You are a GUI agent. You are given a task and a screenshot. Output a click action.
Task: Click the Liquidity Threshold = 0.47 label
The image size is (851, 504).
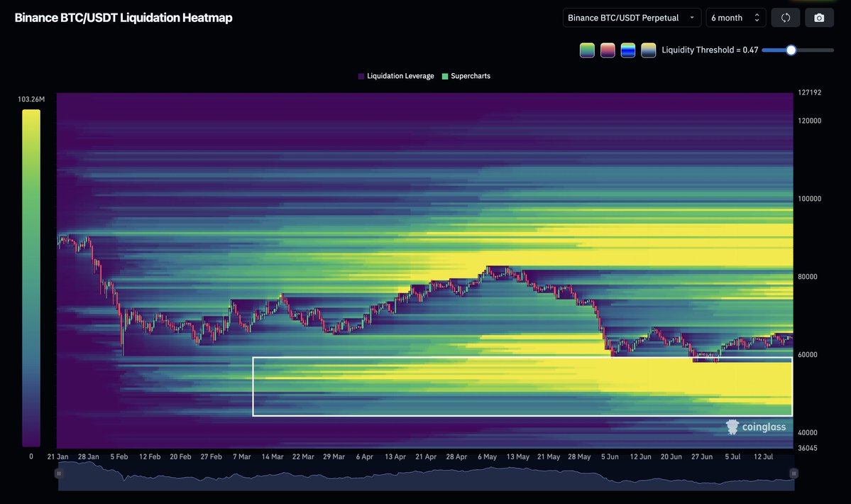pos(710,50)
